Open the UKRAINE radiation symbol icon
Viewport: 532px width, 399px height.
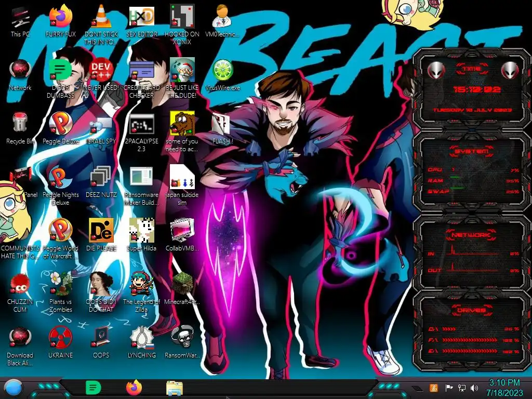60,342
